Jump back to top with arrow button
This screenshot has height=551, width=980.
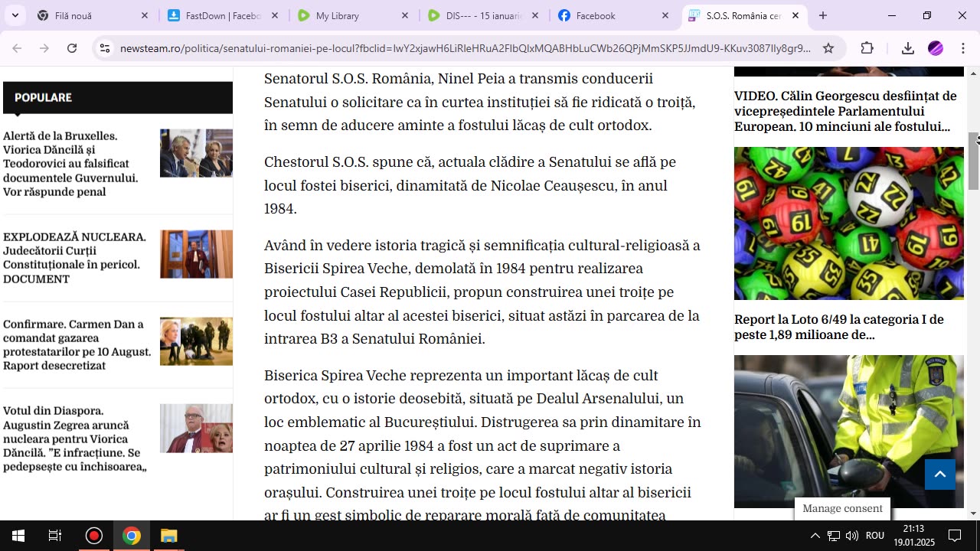click(940, 474)
